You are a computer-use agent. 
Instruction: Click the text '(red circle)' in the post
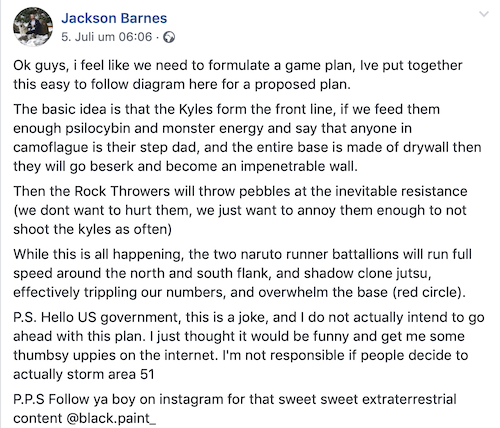(428, 292)
